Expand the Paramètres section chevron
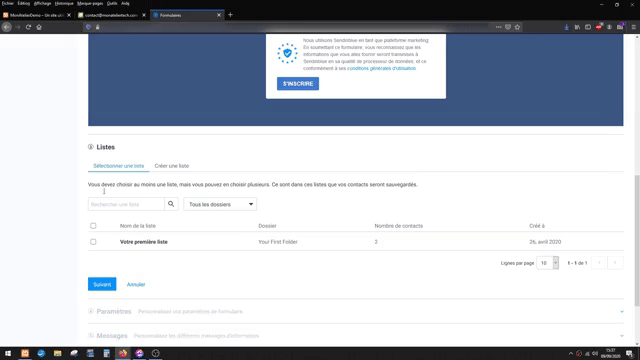Viewport: 640px width, 360px height. click(622, 311)
